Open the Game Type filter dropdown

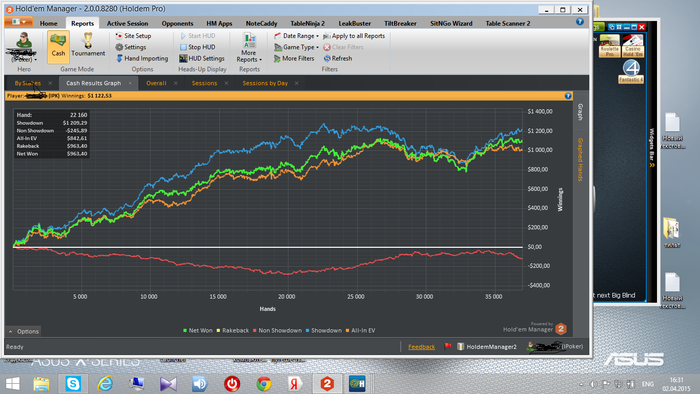click(296, 47)
